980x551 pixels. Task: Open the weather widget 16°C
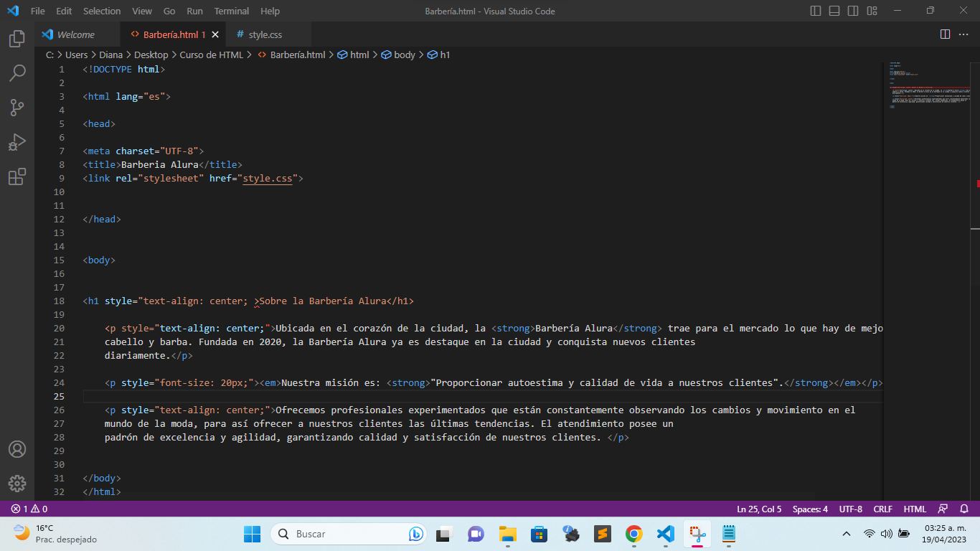55,534
